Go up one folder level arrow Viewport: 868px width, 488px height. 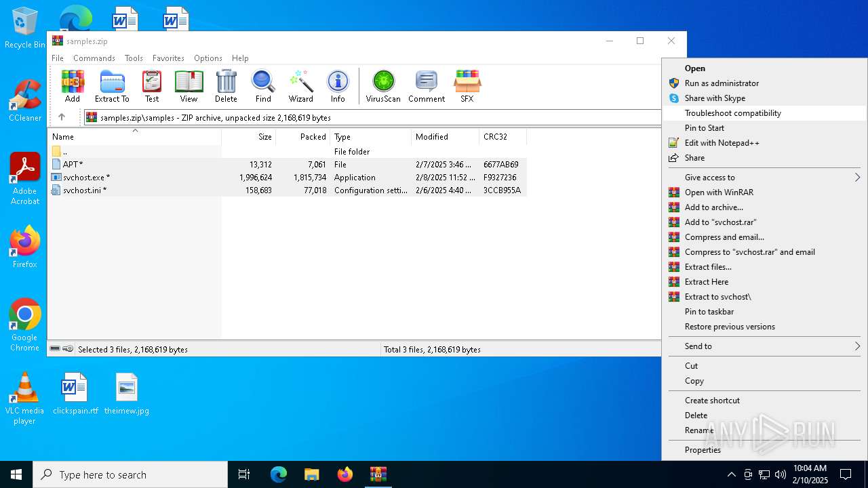[62, 117]
